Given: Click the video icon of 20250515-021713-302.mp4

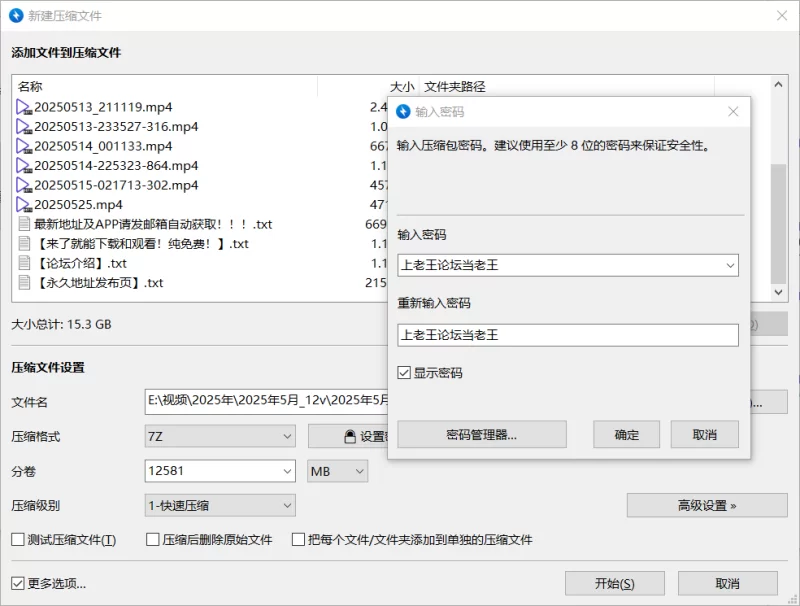Looking at the screenshot, I should tap(24, 185).
